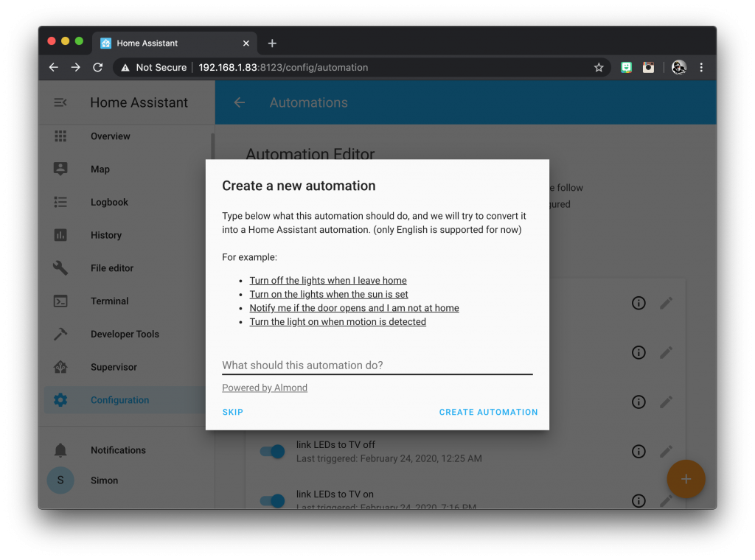Image resolution: width=755 pixels, height=560 pixels.
Task: Open Logbook in the sidebar
Action: click(x=126, y=202)
